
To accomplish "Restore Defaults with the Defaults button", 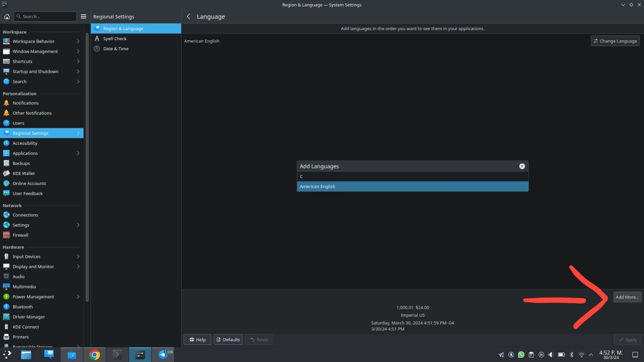I will click(x=228, y=339).
